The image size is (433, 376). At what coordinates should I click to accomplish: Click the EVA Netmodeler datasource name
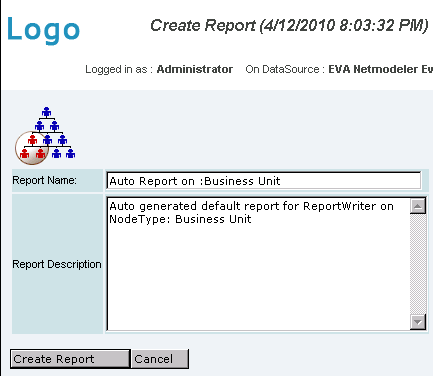[x=380, y=69]
